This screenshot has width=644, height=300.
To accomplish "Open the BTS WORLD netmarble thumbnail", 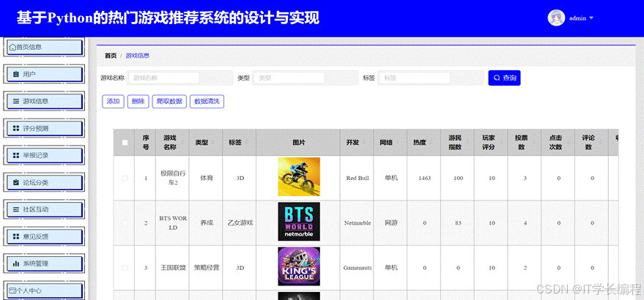I will pos(299,222).
